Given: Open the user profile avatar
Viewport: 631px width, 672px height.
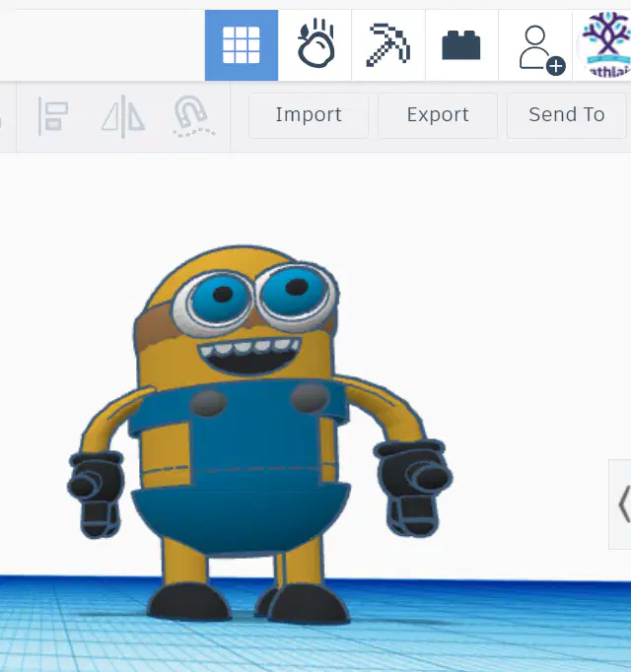Looking at the screenshot, I should (x=606, y=45).
